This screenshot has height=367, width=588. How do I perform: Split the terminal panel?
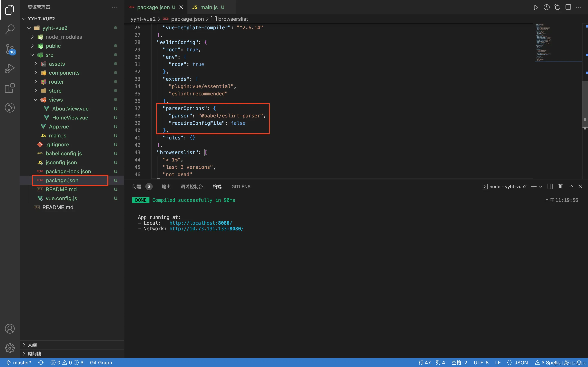click(550, 186)
